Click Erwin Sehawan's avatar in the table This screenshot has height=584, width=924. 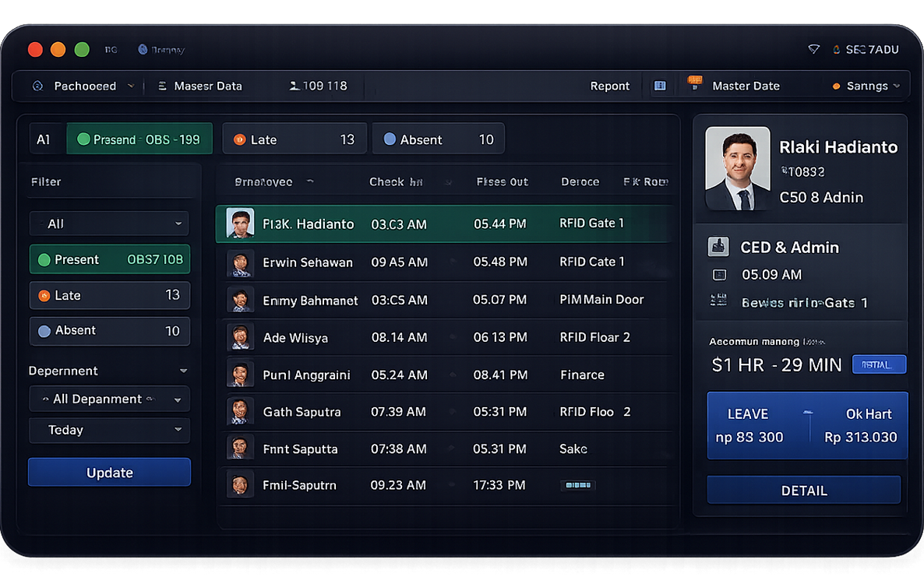pyautogui.click(x=240, y=262)
